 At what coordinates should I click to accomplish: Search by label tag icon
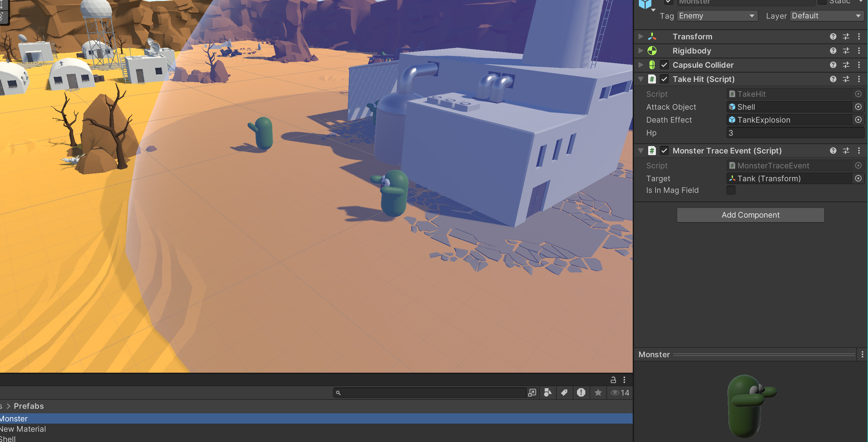(x=564, y=392)
